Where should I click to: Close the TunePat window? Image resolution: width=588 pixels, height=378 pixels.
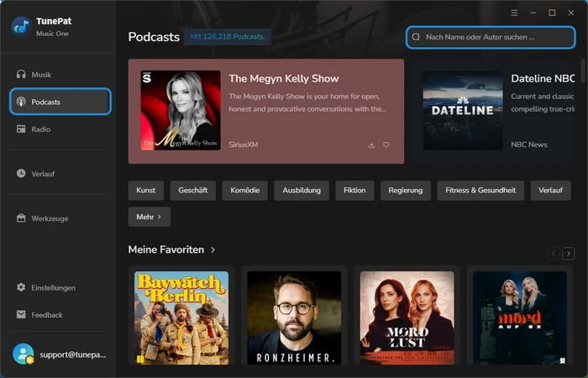(570, 13)
